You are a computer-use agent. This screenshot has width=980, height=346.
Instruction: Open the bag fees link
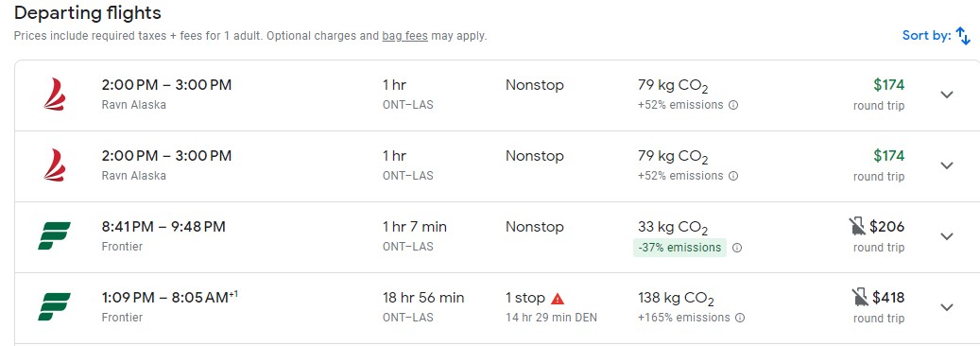click(405, 36)
